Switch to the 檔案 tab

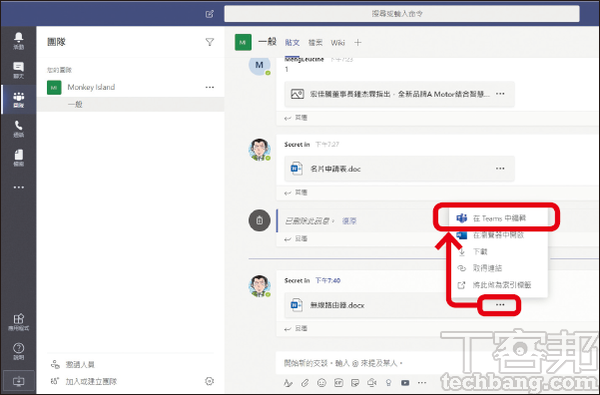click(315, 42)
